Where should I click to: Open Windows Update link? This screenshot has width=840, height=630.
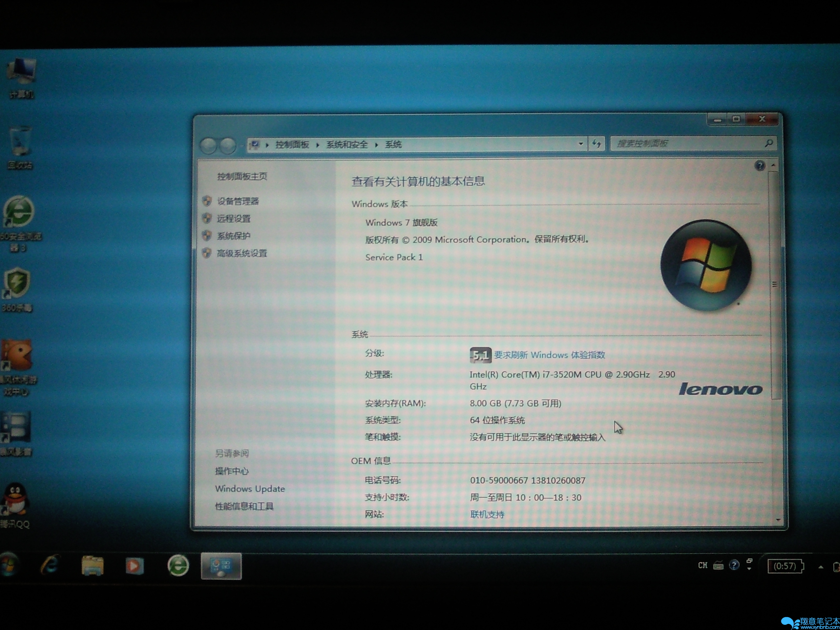250,489
